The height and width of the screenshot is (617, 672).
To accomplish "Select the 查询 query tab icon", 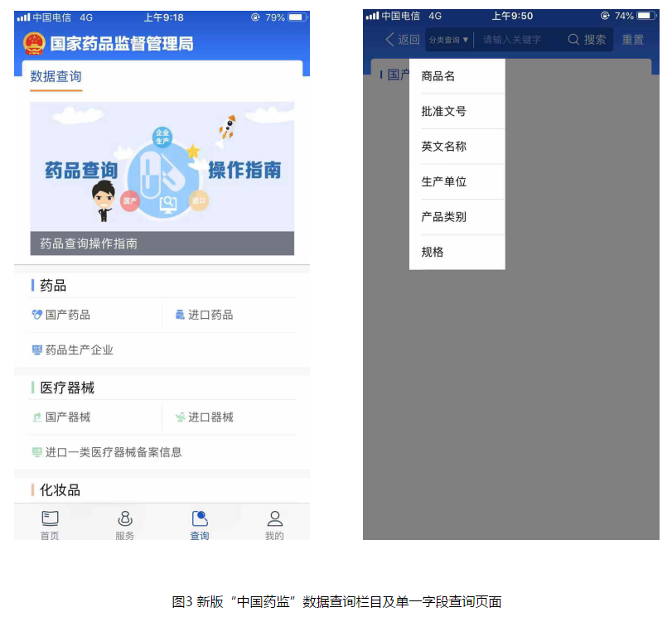I will (200, 518).
